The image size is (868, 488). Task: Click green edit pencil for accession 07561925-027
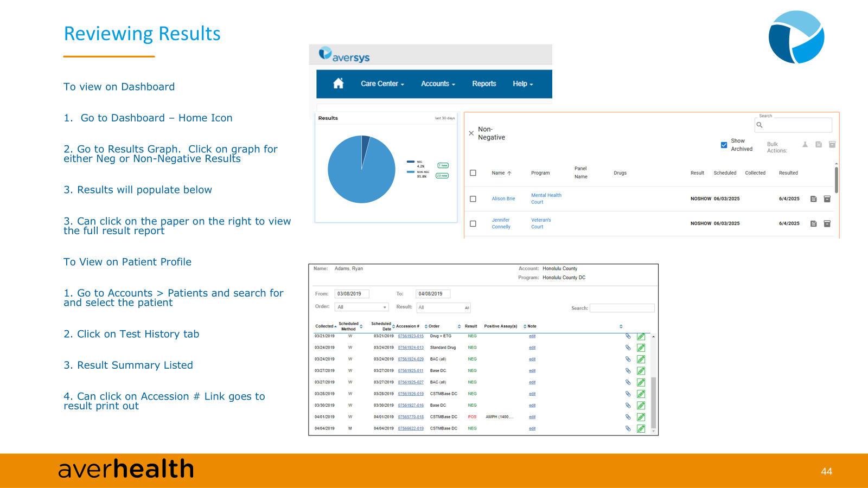coord(641,382)
